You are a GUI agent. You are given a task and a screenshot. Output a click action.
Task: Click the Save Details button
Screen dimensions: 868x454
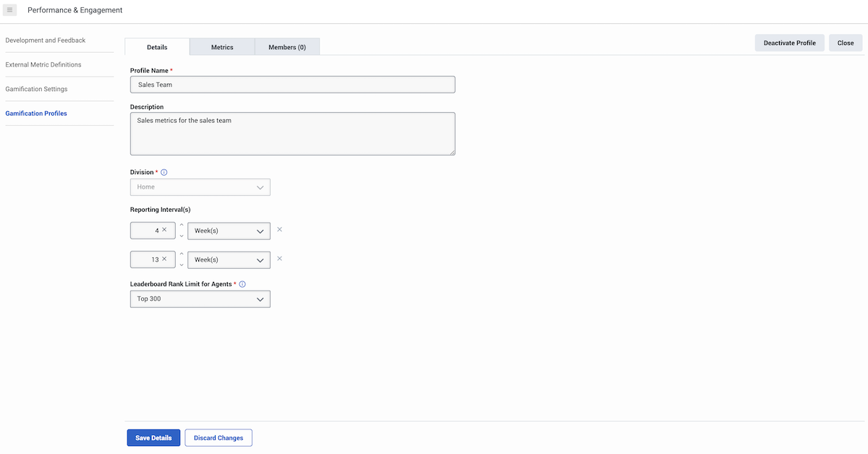coord(153,437)
